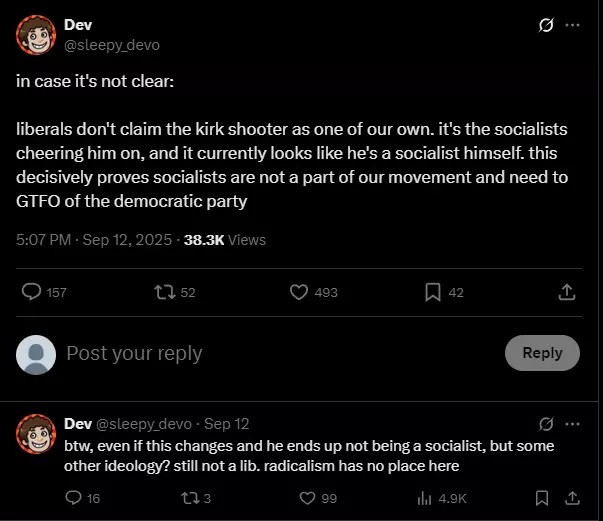The width and height of the screenshot is (603, 521).
Task: Open Dev's profile picture on main post
Action: pos(36,35)
